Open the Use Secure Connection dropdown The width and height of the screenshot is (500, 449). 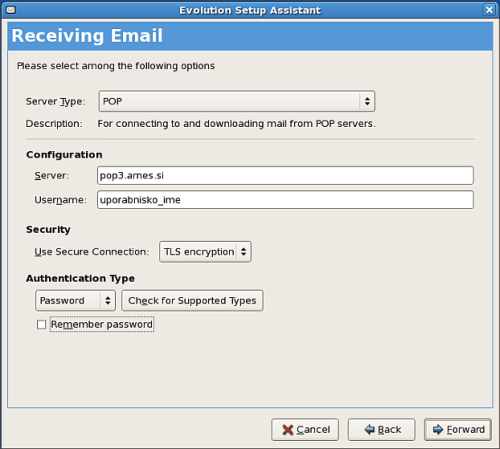coord(205,252)
